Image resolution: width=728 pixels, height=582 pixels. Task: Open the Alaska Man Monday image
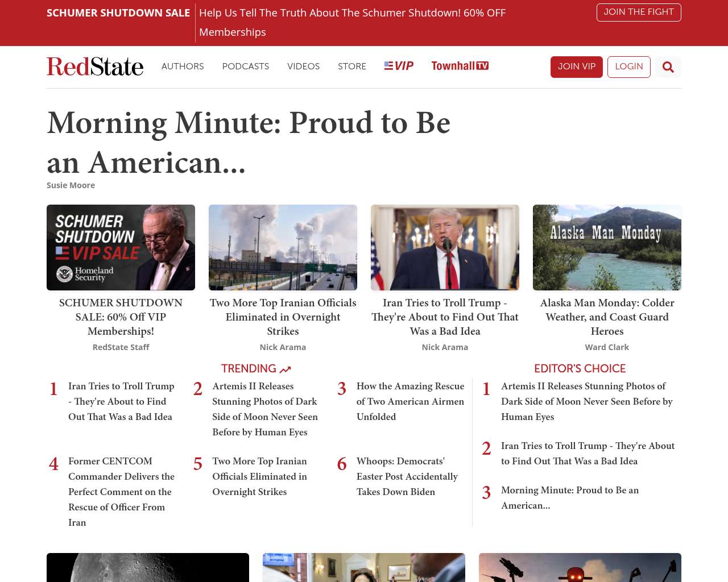607,247
